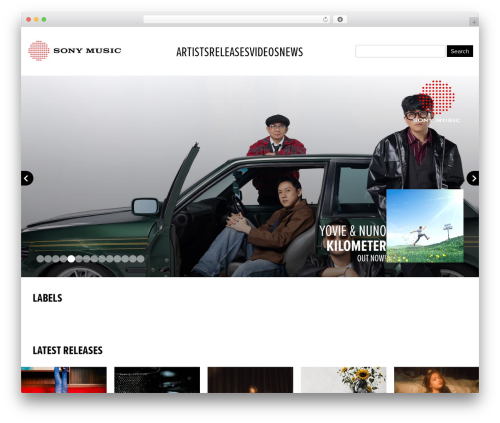Open the black dark-textured release thumbnail
500x423 pixels.
157,380
